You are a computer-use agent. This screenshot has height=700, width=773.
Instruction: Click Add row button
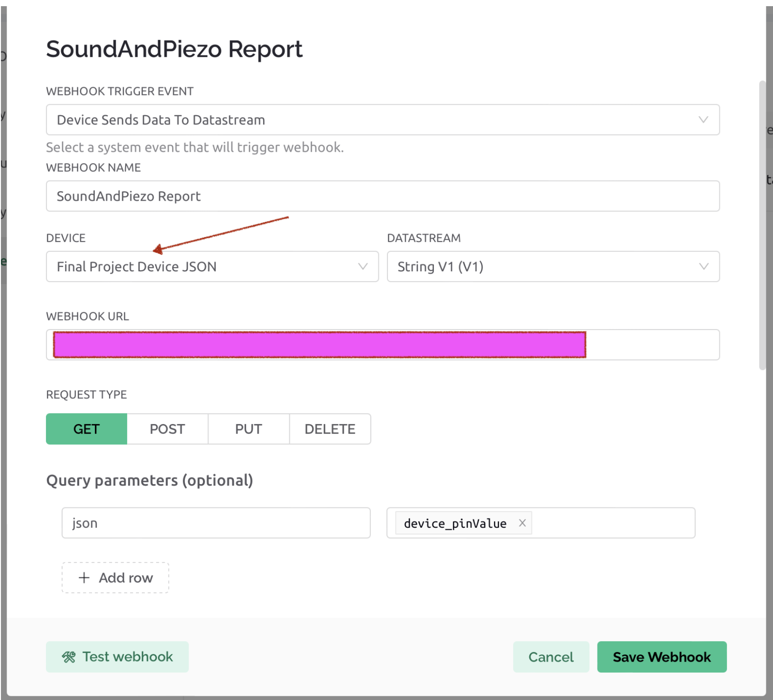click(x=115, y=578)
